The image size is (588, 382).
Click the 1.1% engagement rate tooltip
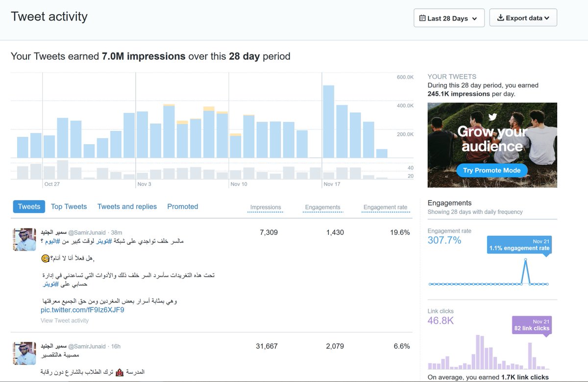[x=519, y=245]
